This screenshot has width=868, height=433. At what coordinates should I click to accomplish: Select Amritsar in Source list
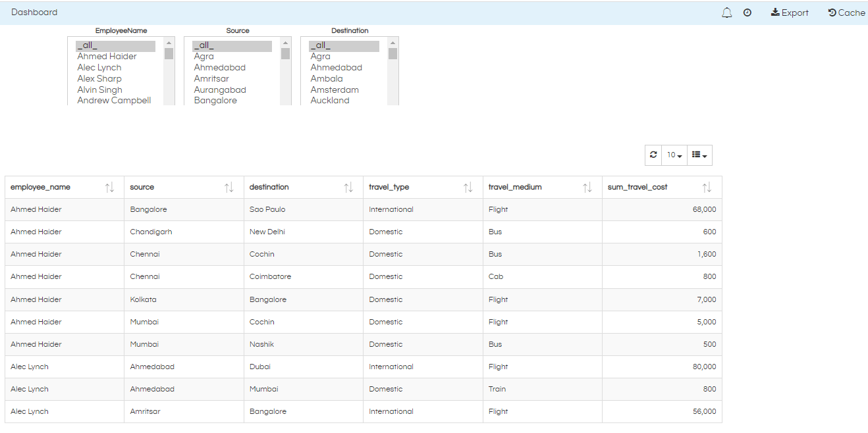coord(232,78)
